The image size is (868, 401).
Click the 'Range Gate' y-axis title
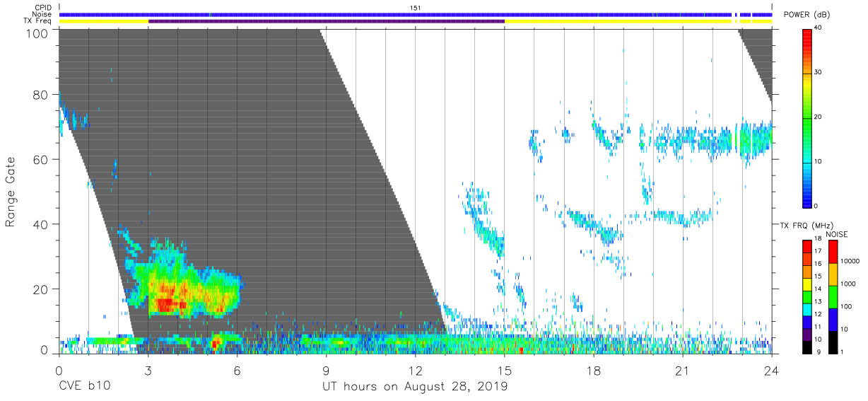pos(11,191)
